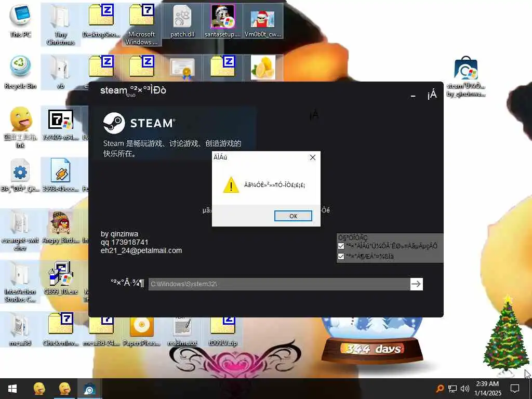This screenshot has height=399, width=532.
Task: Select 722409-x64 7-Zip installer icon
Action: tap(60, 124)
